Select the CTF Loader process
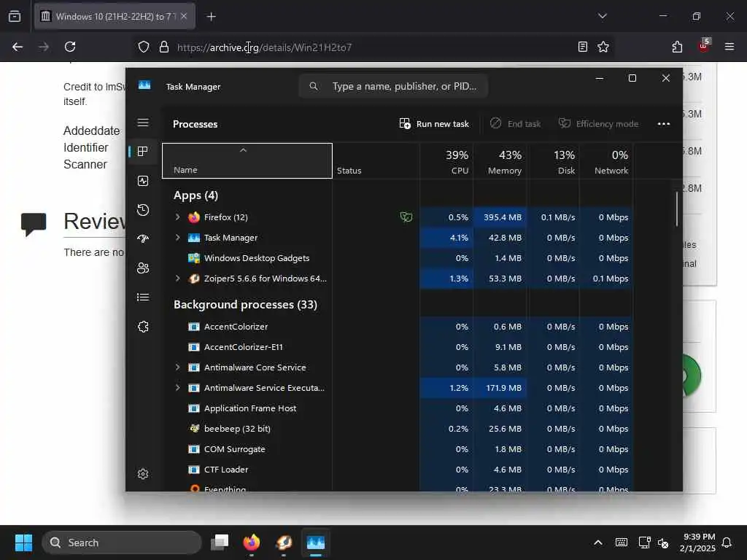 398,470
